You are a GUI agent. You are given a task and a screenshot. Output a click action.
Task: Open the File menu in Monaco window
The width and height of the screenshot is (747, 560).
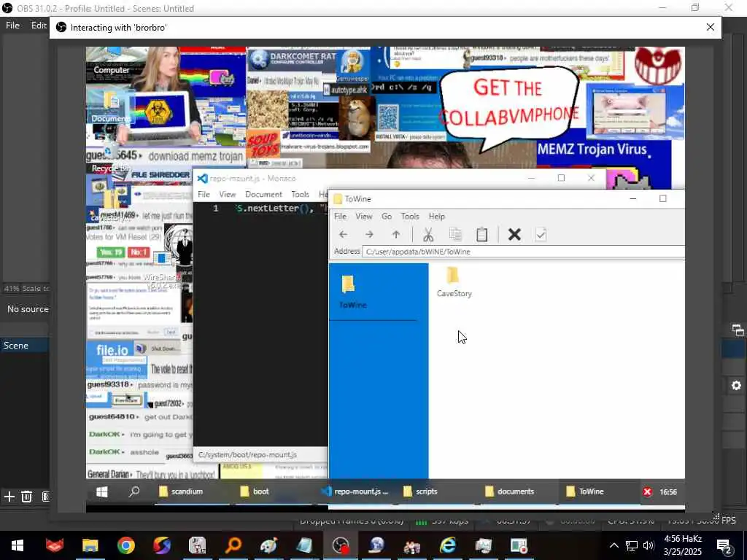[x=204, y=194]
